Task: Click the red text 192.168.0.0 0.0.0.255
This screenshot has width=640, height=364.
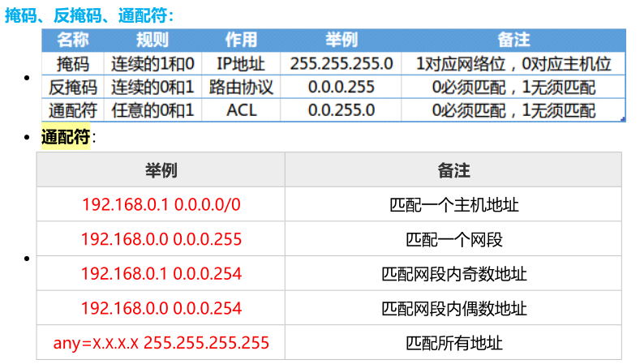Action: pyautogui.click(x=161, y=239)
